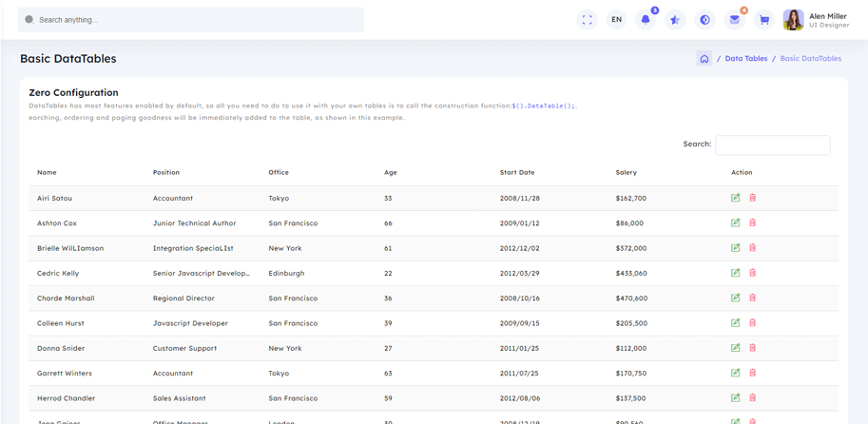This screenshot has height=424, width=868.
Task: Click the home breadcrumb icon
Action: coord(704,59)
